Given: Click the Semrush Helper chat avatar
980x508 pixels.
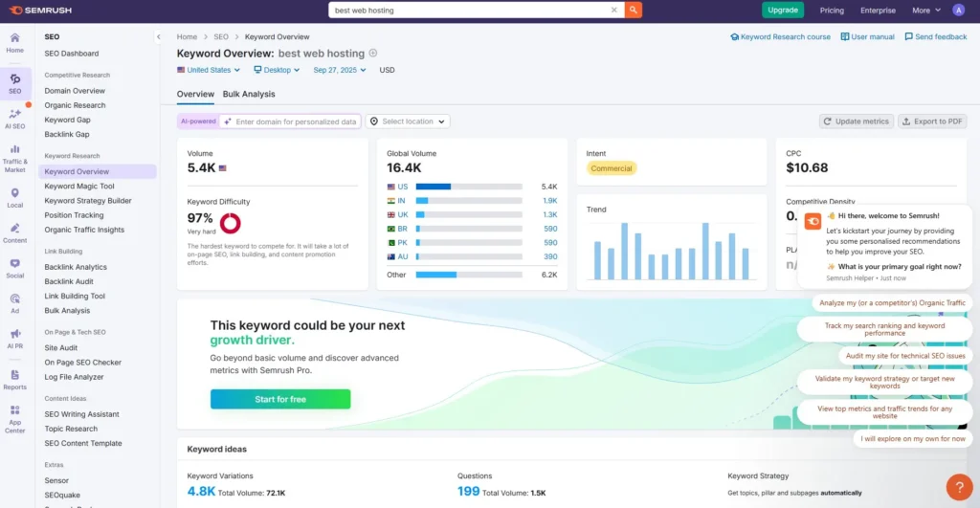Looking at the screenshot, I should 813,221.
